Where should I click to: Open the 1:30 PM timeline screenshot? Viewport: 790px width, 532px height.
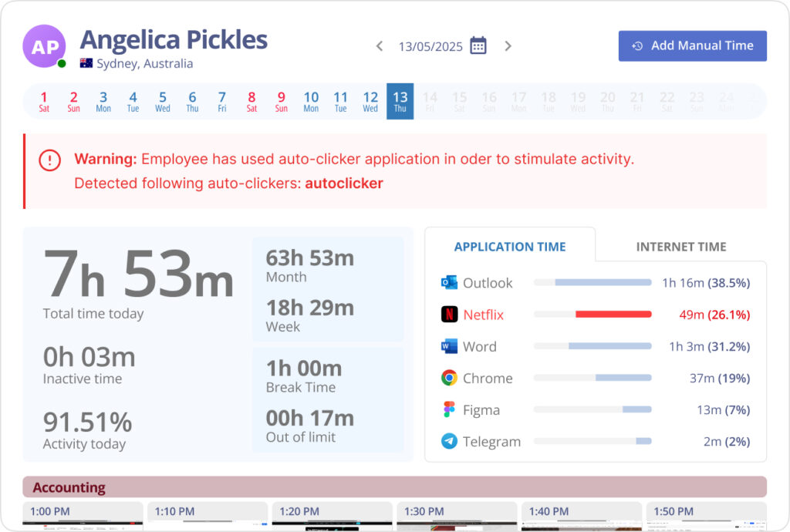[x=457, y=520]
